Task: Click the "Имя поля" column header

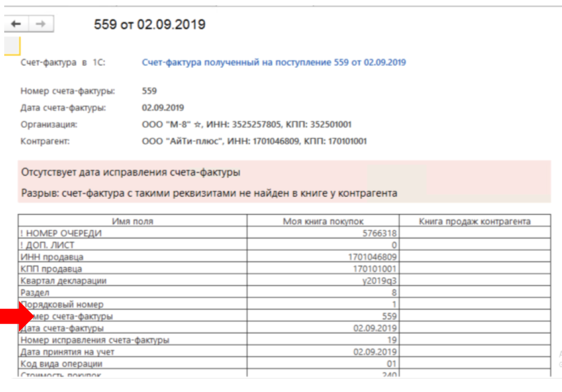Action: pyautogui.click(x=133, y=221)
